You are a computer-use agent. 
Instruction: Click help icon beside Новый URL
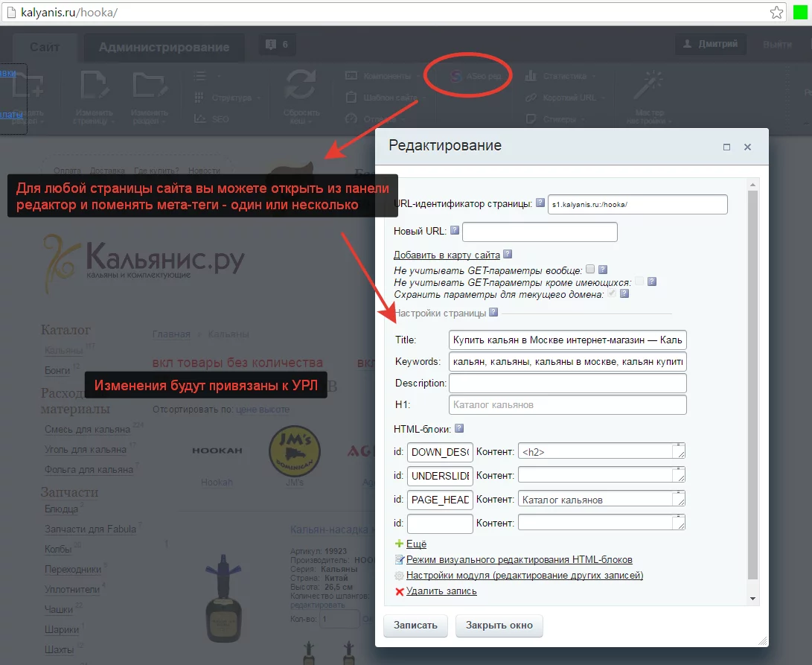tap(454, 231)
